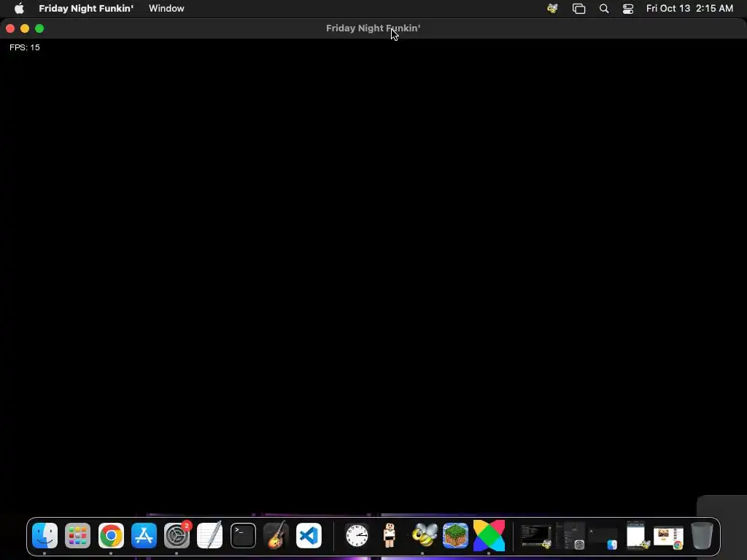Open the App Store dock icon
747x560 pixels.
coord(144,536)
